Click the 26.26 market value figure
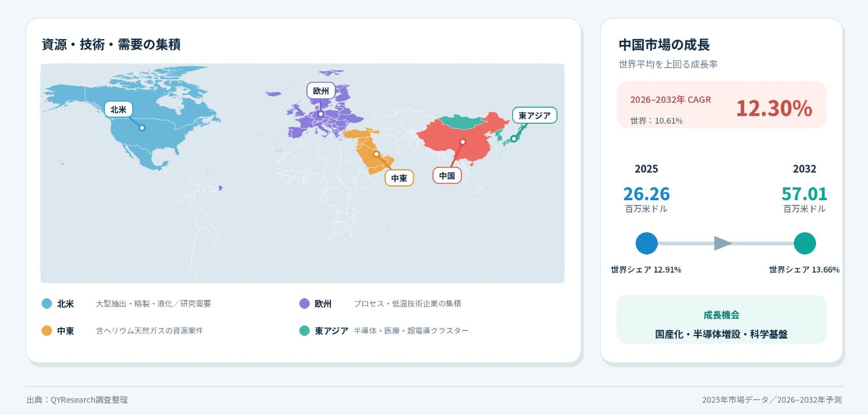Viewport: 868px width, 415px height. pyautogui.click(x=646, y=193)
